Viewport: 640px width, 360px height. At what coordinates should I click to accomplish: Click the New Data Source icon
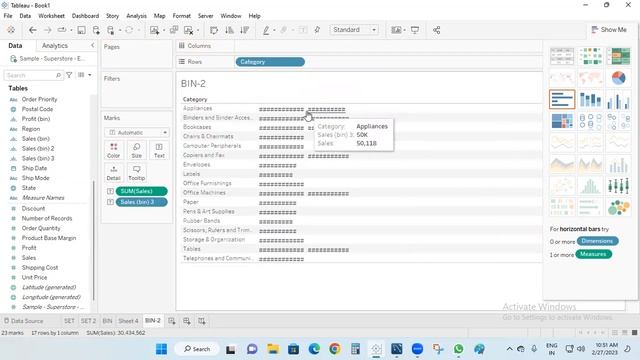96,30
